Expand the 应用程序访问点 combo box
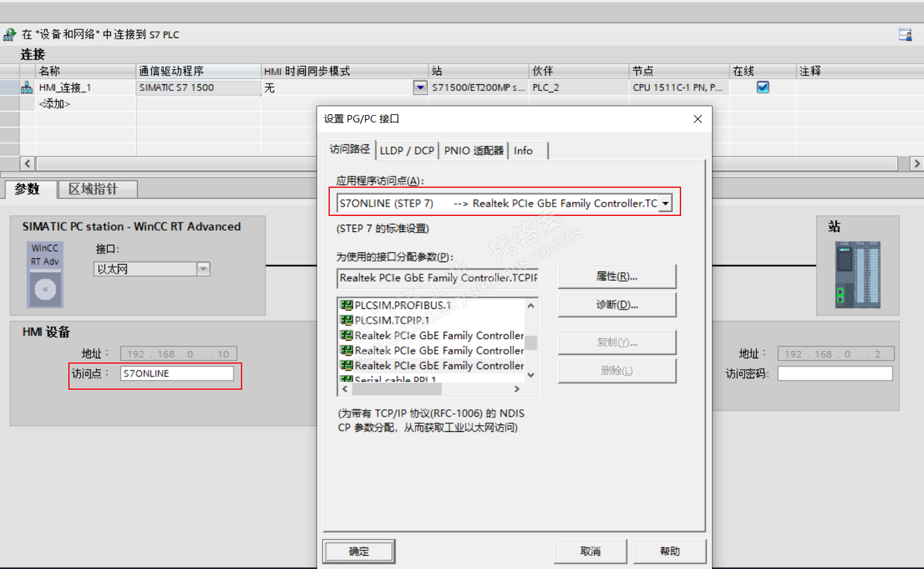 [x=664, y=203]
